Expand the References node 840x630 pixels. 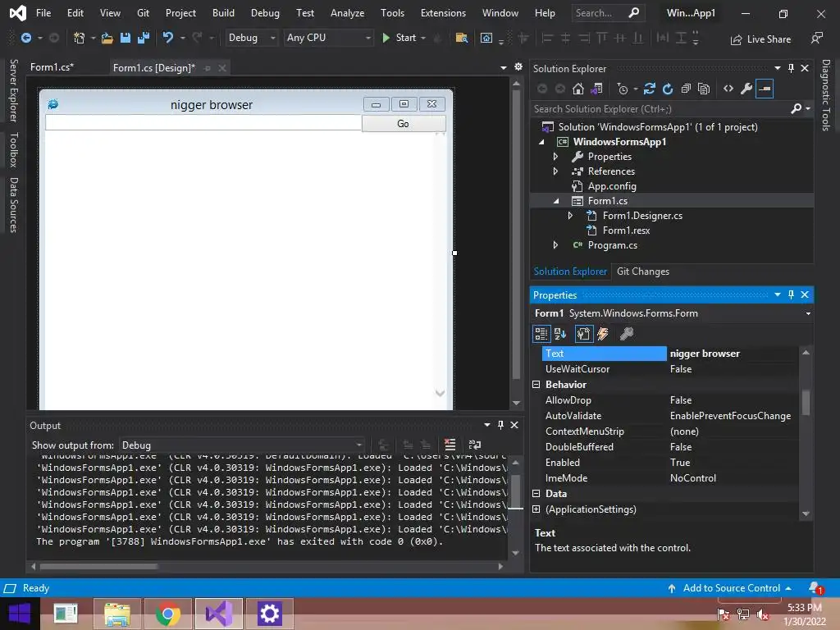click(x=555, y=171)
